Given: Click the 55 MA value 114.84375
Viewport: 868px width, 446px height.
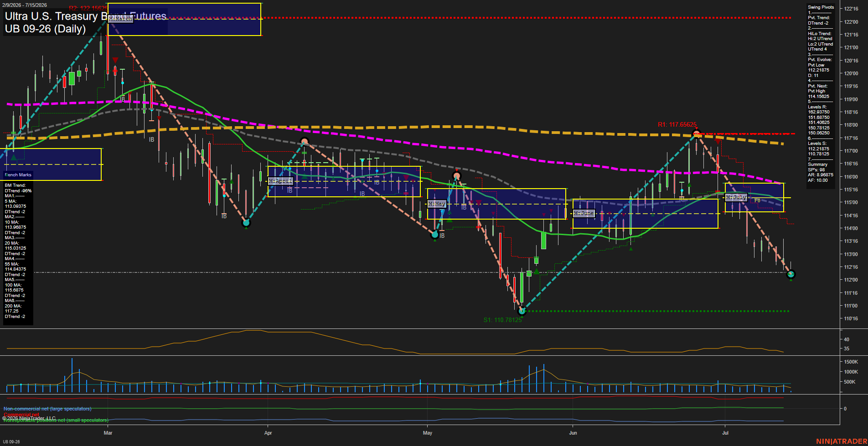Looking at the screenshot, I should [15, 269].
